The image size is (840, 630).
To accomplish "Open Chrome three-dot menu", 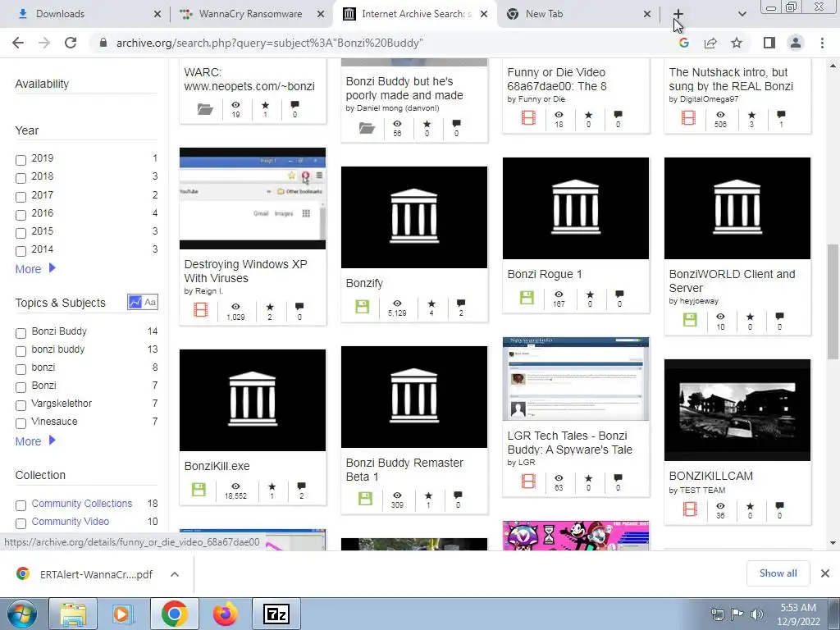I will [x=822, y=43].
